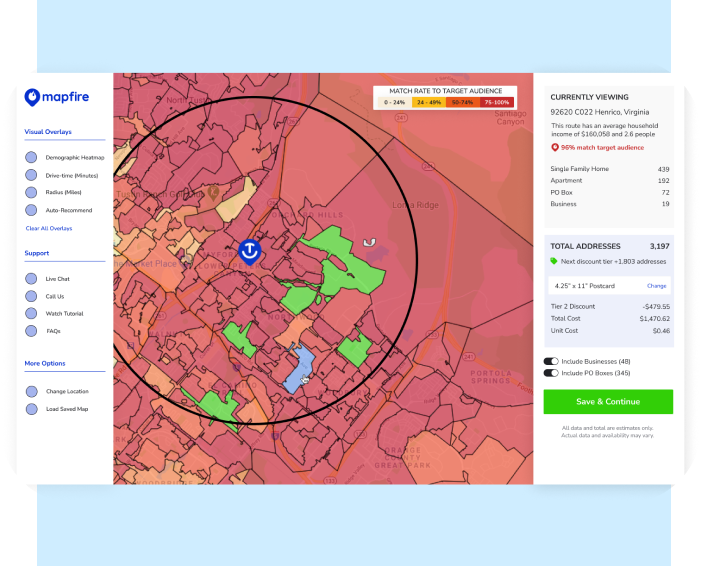Click the 'Demographic Heatmap' label text
The image size is (701, 566).
point(75,157)
